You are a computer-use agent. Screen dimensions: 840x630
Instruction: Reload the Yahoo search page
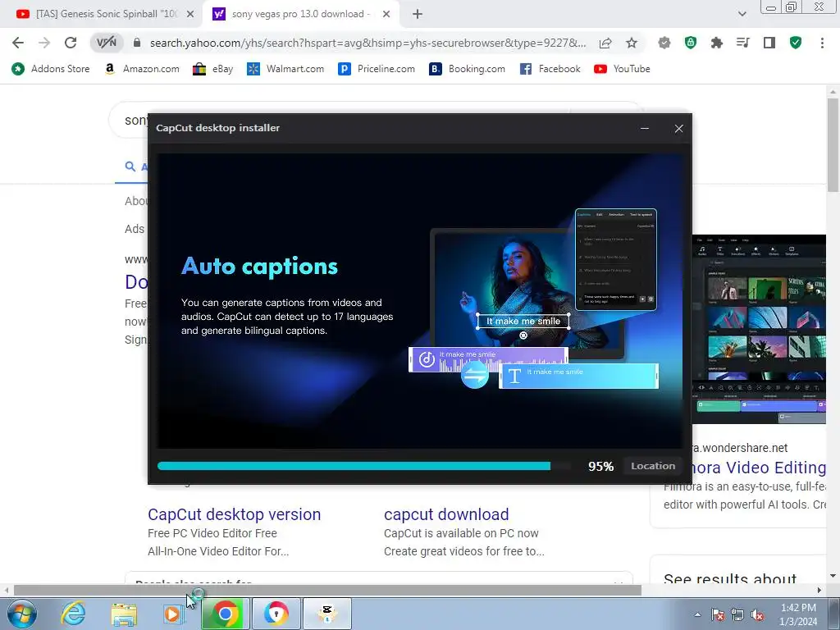point(71,43)
